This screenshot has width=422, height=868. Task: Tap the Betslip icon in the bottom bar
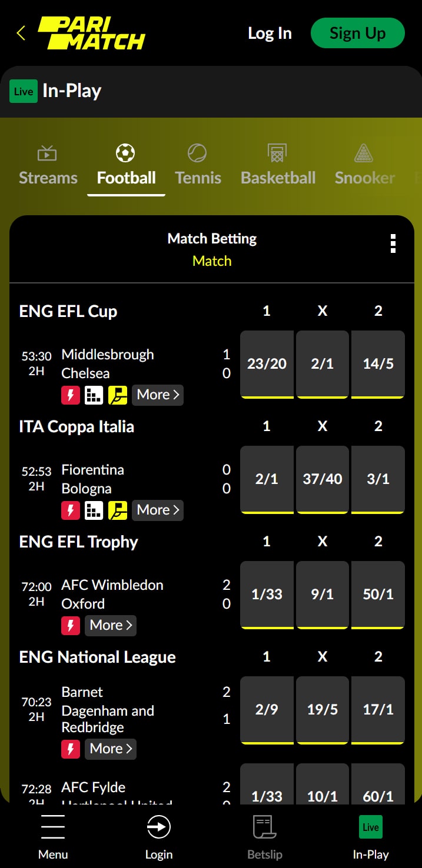265,827
